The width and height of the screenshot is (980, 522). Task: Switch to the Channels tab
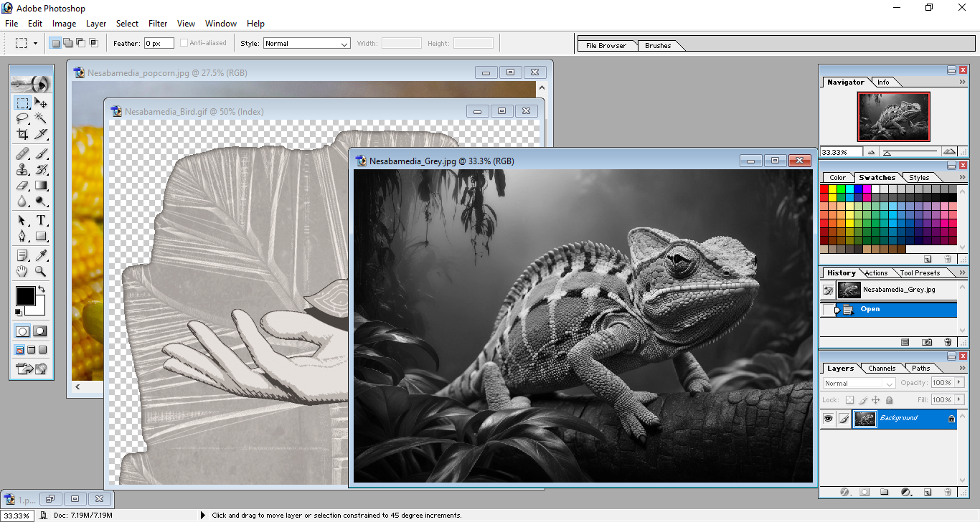881,369
